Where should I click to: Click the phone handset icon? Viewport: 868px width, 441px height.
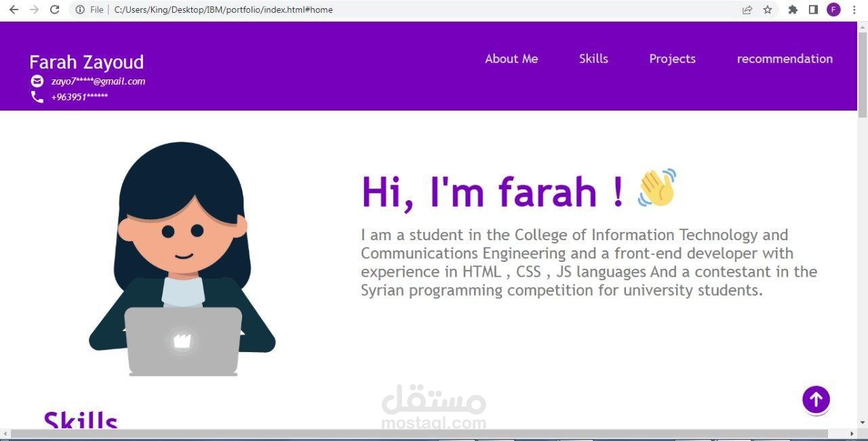[x=37, y=97]
